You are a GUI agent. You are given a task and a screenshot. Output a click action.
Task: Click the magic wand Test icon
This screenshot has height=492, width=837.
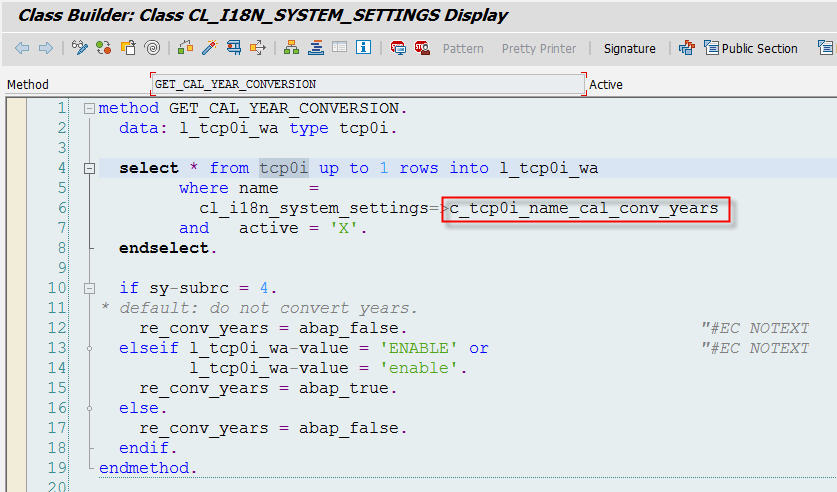click(209, 48)
